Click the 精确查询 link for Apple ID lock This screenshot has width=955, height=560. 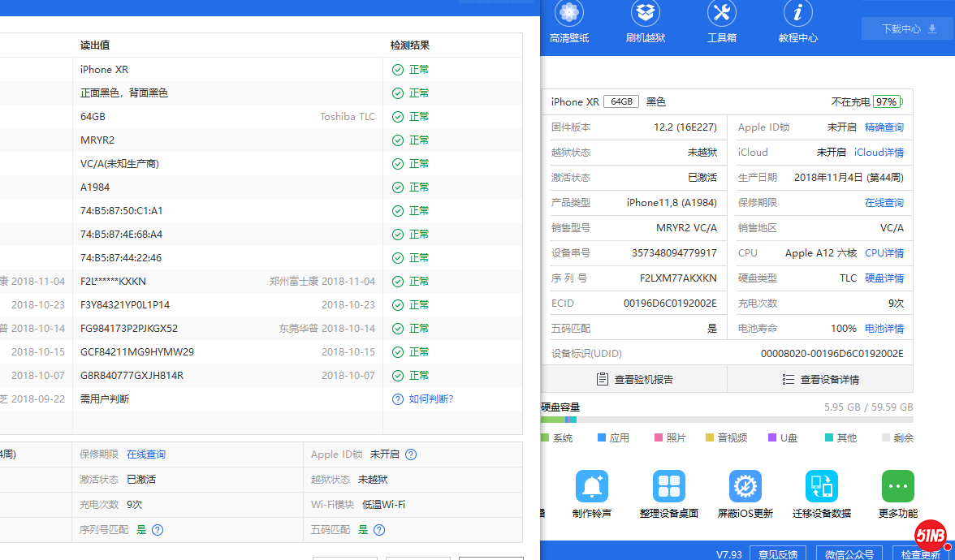click(884, 127)
